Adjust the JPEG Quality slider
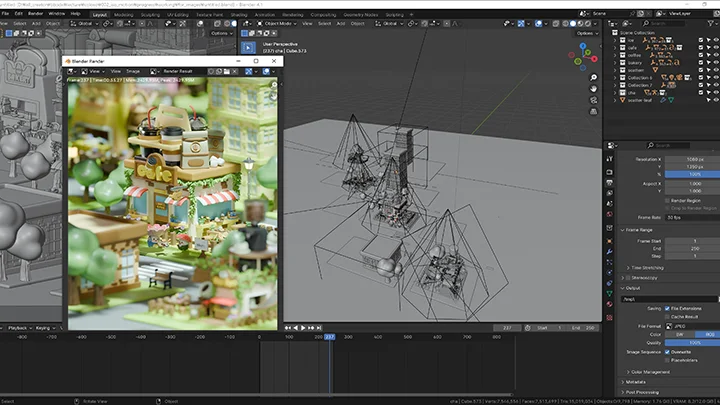The width and height of the screenshot is (720, 405). tap(692, 343)
